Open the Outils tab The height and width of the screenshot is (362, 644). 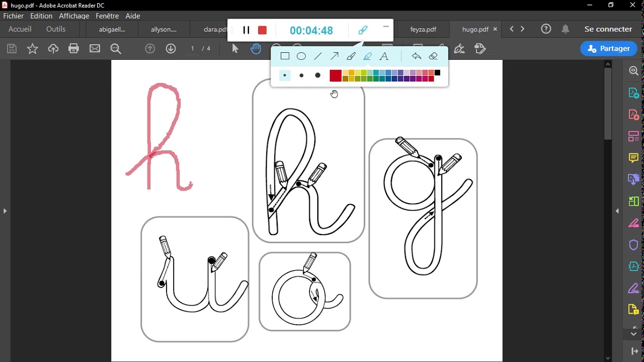[56, 29]
